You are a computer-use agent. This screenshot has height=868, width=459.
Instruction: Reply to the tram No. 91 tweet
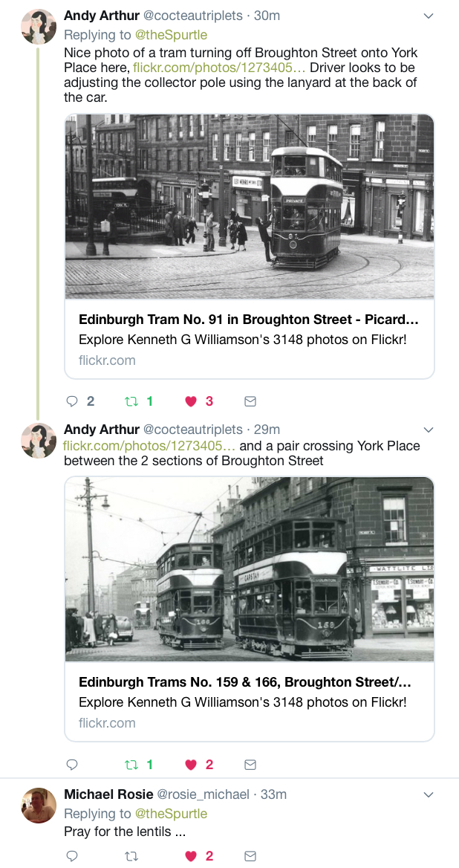point(73,401)
